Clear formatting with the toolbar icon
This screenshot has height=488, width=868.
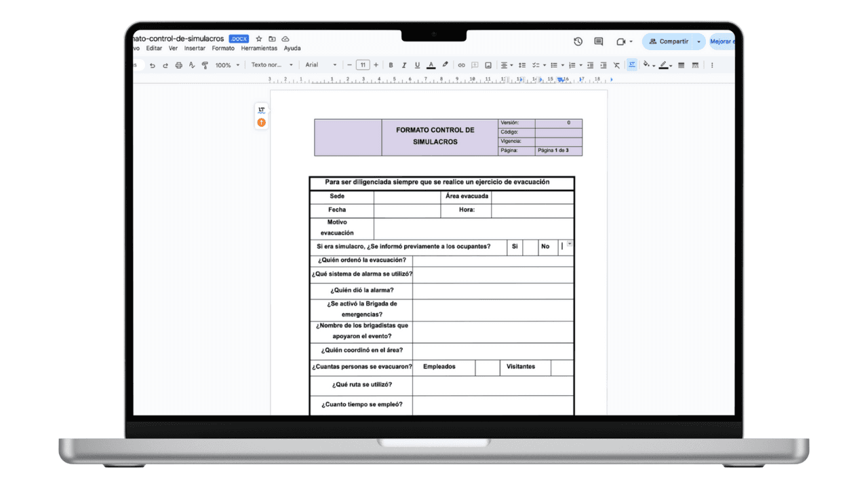pos(617,64)
